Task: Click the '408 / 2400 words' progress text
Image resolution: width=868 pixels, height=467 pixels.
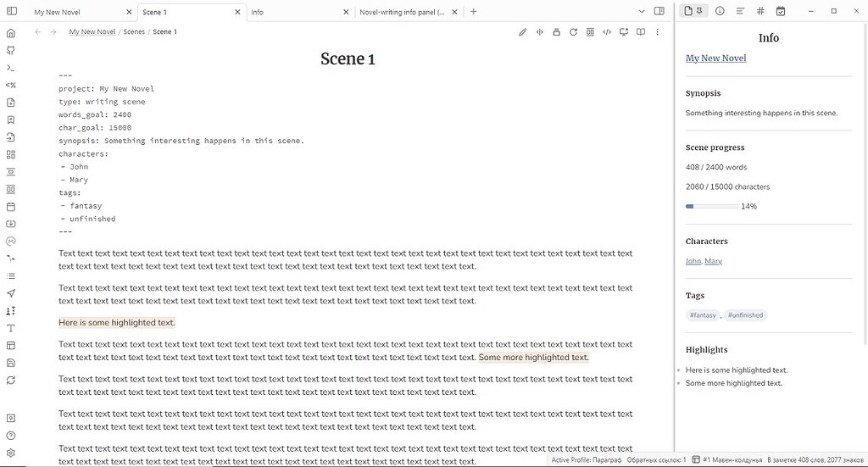Action: click(715, 167)
